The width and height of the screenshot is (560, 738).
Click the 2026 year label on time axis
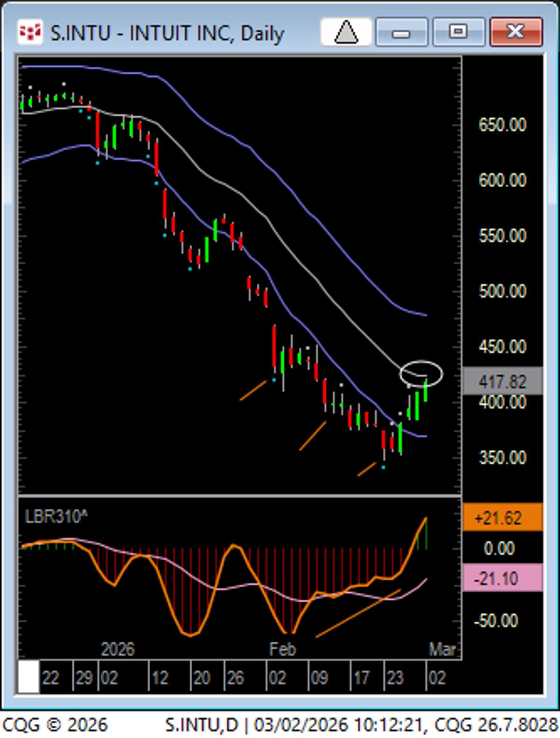pyautogui.click(x=118, y=649)
